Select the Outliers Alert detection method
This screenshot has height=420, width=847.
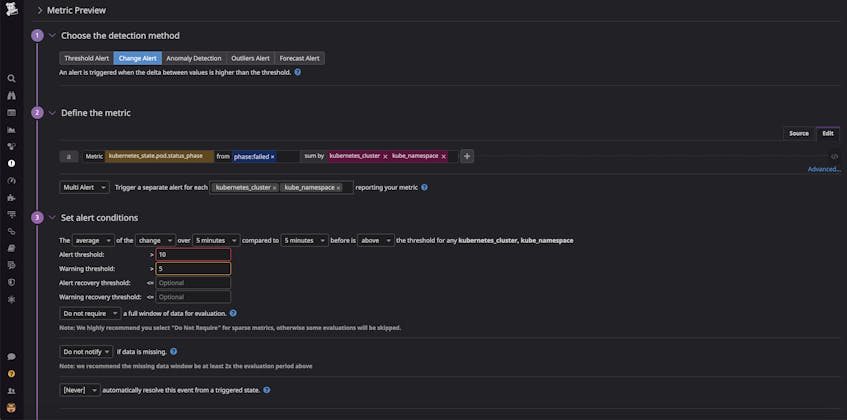tap(250, 58)
